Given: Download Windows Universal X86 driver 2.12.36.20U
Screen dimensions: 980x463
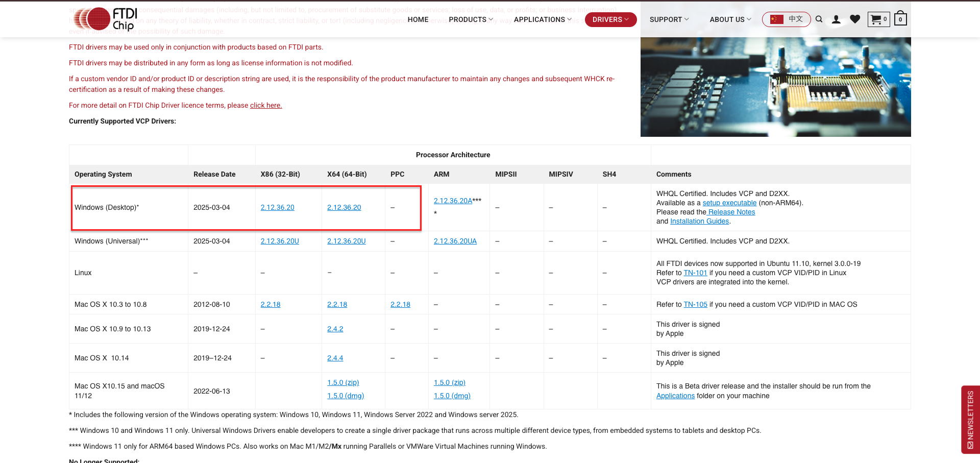Looking at the screenshot, I should pyautogui.click(x=280, y=241).
